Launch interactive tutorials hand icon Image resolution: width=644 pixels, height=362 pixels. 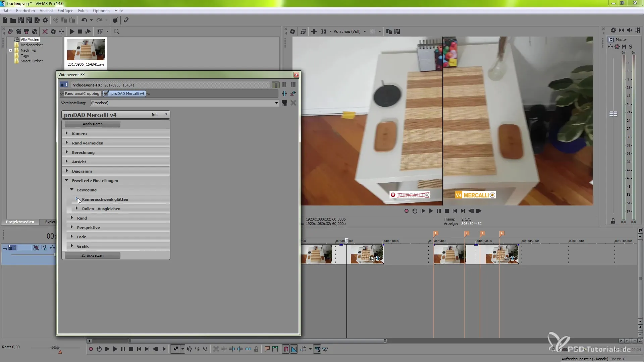(x=115, y=20)
